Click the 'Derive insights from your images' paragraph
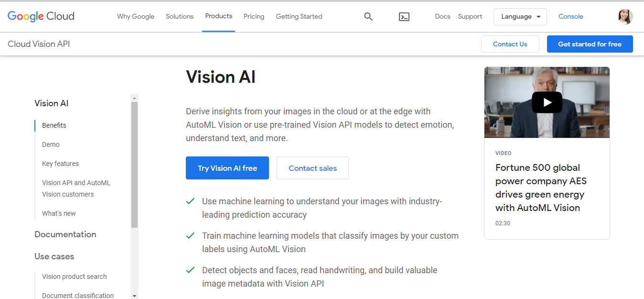 320,125
